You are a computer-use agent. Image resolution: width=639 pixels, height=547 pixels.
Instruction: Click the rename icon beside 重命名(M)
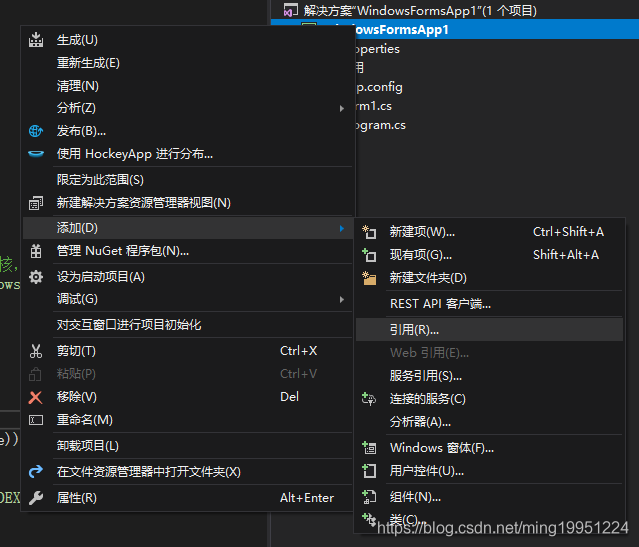click(36, 420)
